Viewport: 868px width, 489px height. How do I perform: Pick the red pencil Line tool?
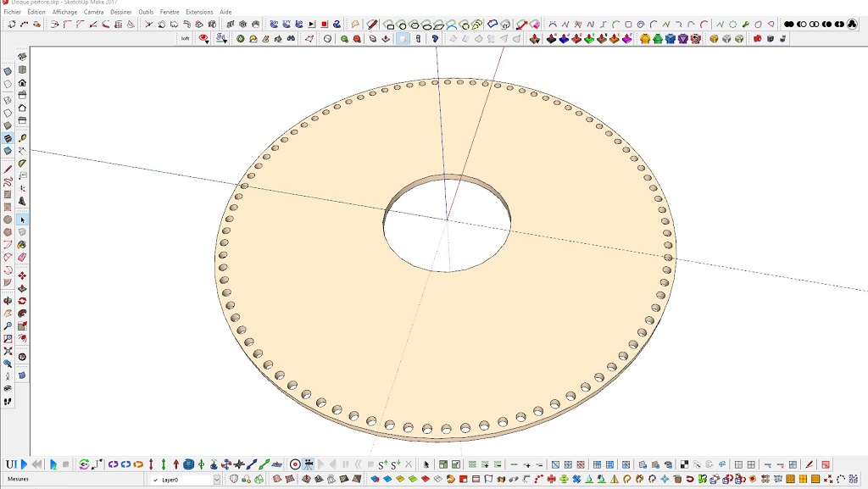tap(8, 169)
